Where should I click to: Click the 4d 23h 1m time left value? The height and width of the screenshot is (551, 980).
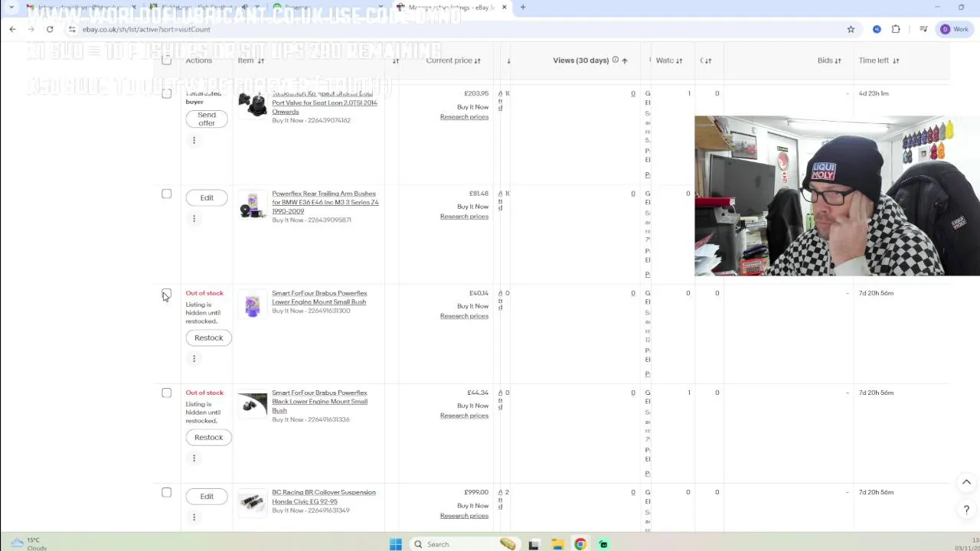(x=874, y=93)
